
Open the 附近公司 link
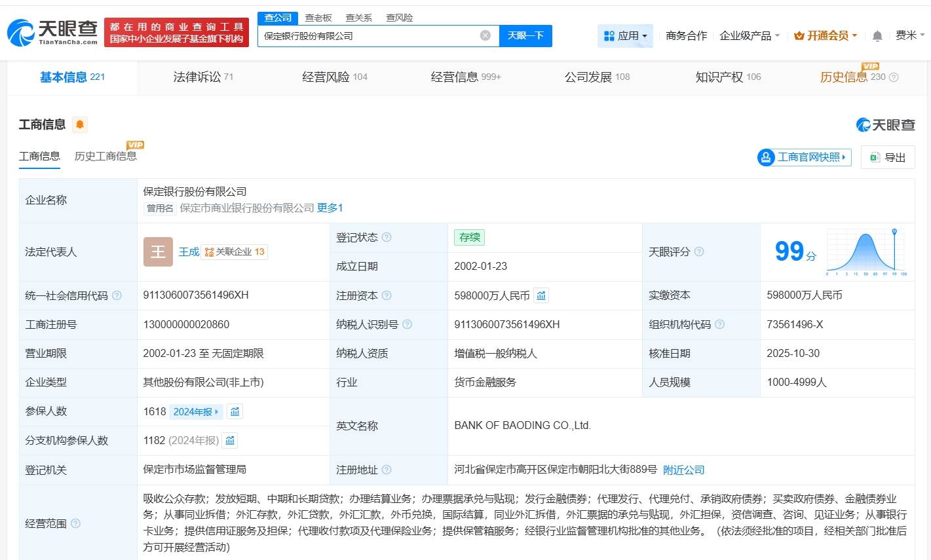(x=683, y=470)
